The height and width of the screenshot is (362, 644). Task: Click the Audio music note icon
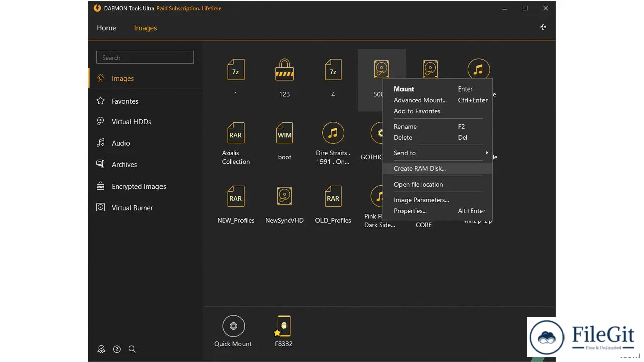101,143
